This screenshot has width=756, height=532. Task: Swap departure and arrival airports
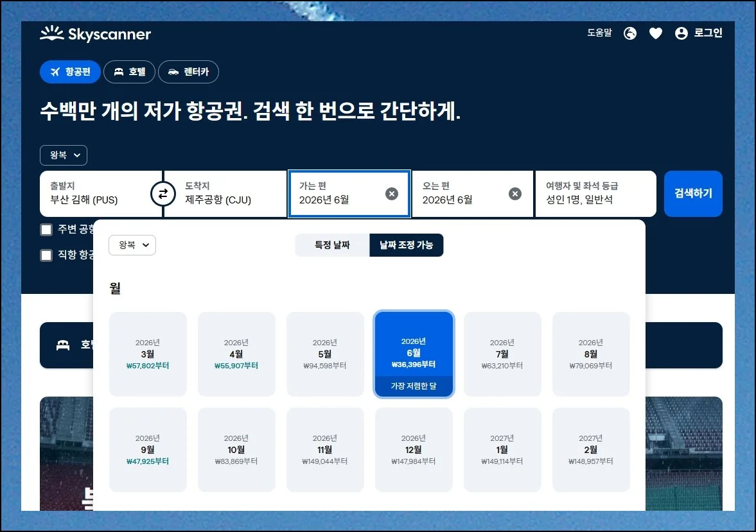tap(163, 193)
